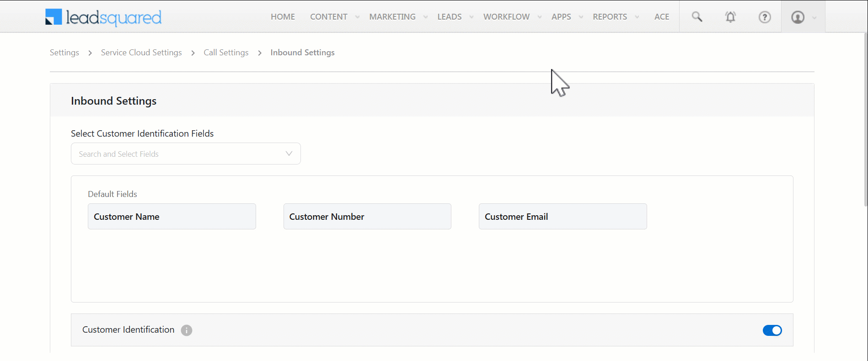This screenshot has width=868, height=361.
Task: Navigate to Service Cloud Settings breadcrumb
Action: point(141,53)
